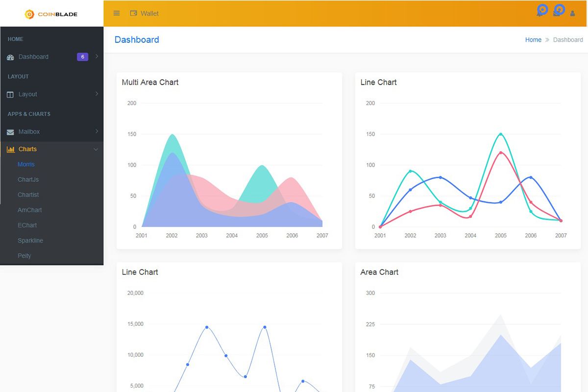Select EChart in the Charts submenu
This screenshot has height=392, width=588.
pyautogui.click(x=27, y=225)
